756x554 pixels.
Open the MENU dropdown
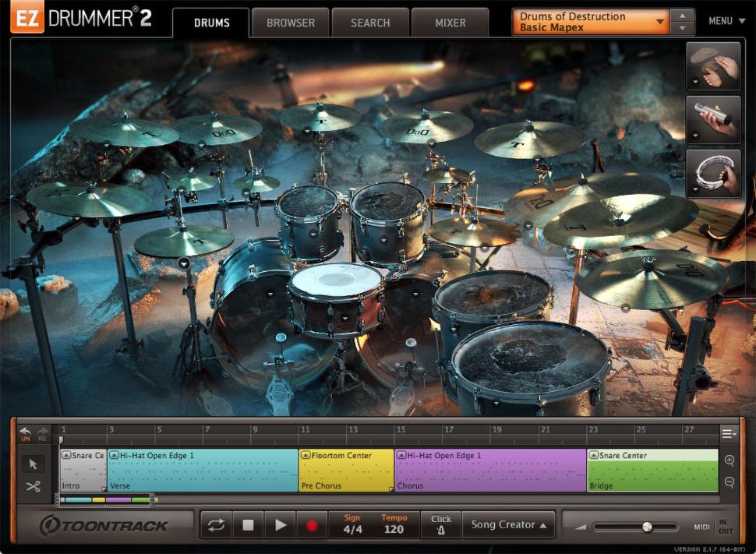725,21
